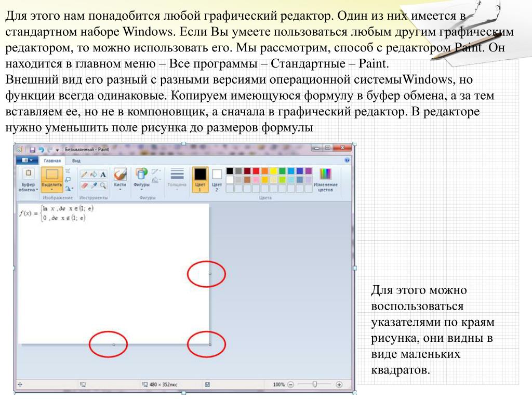Click the 100% zoom level text

(279, 384)
